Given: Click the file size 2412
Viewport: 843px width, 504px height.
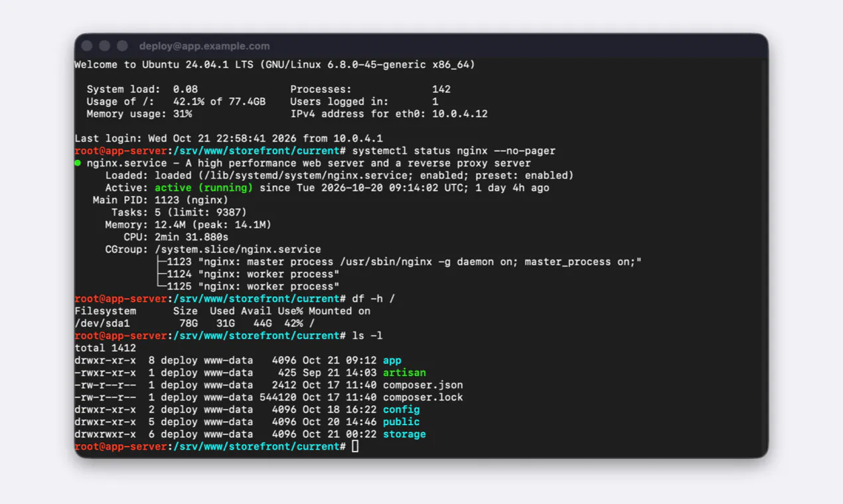Looking at the screenshot, I should 284,385.
